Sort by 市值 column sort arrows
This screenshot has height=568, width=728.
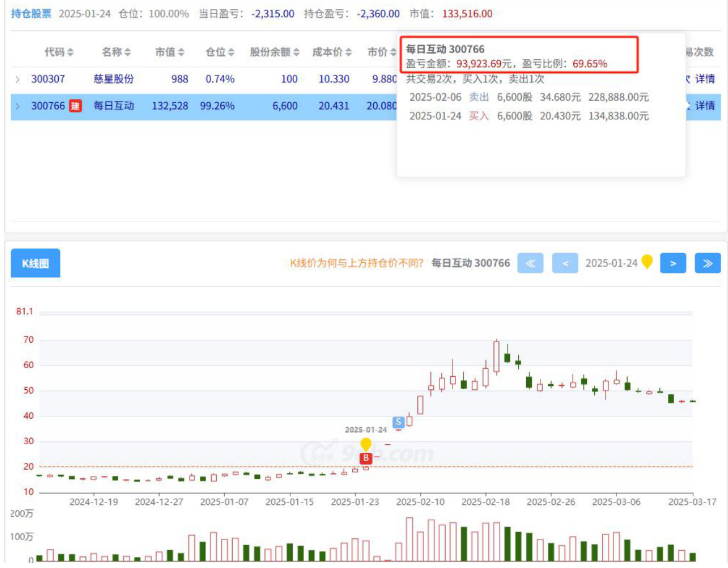click(x=181, y=53)
